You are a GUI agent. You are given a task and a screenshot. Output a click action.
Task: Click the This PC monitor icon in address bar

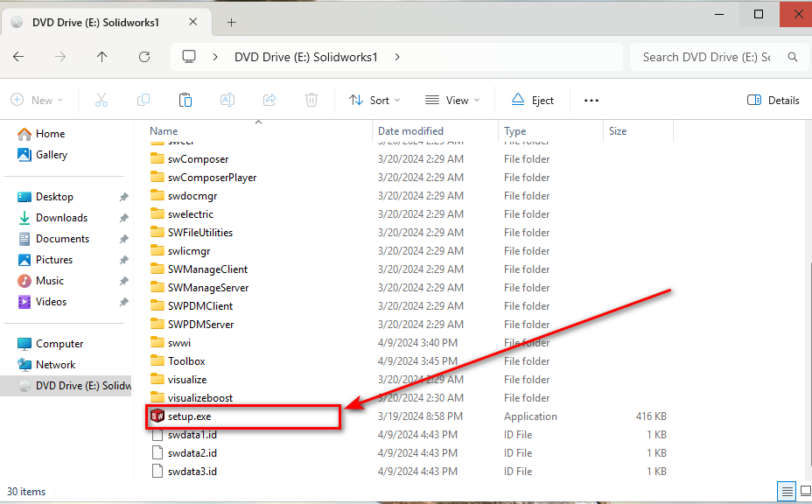pyautogui.click(x=189, y=57)
